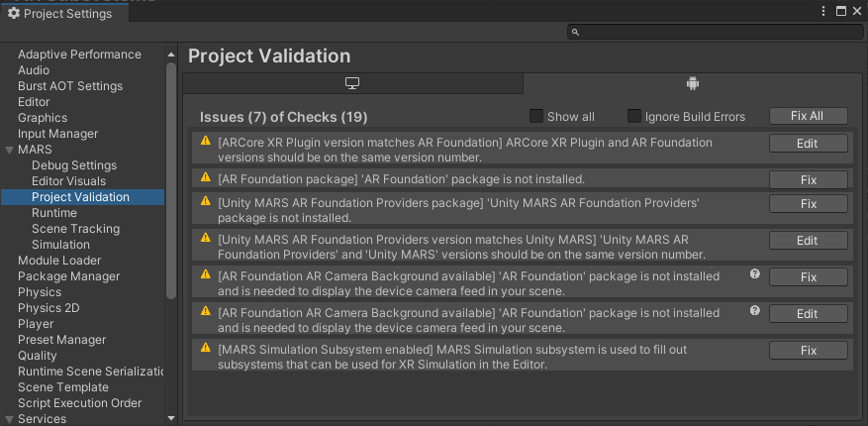Screen dimensions: 868x426
Task: Switch to the Android platform tab
Action: 692,83
